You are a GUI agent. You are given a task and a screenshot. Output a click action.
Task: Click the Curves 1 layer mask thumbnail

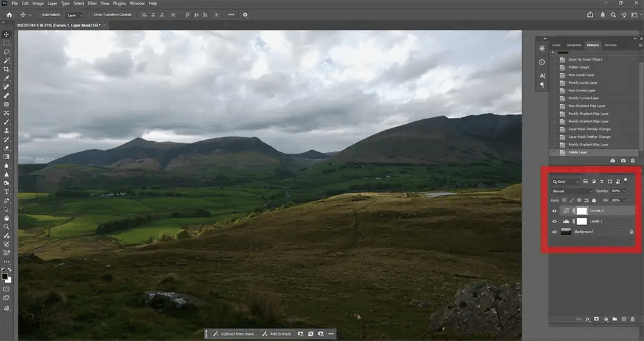[x=582, y=211]
